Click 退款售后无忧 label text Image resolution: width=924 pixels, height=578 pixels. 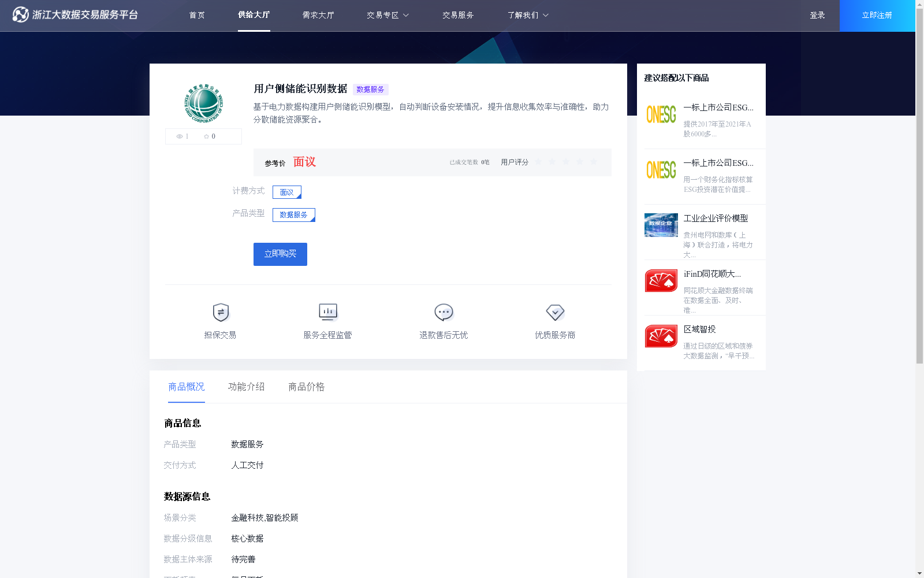444,335
